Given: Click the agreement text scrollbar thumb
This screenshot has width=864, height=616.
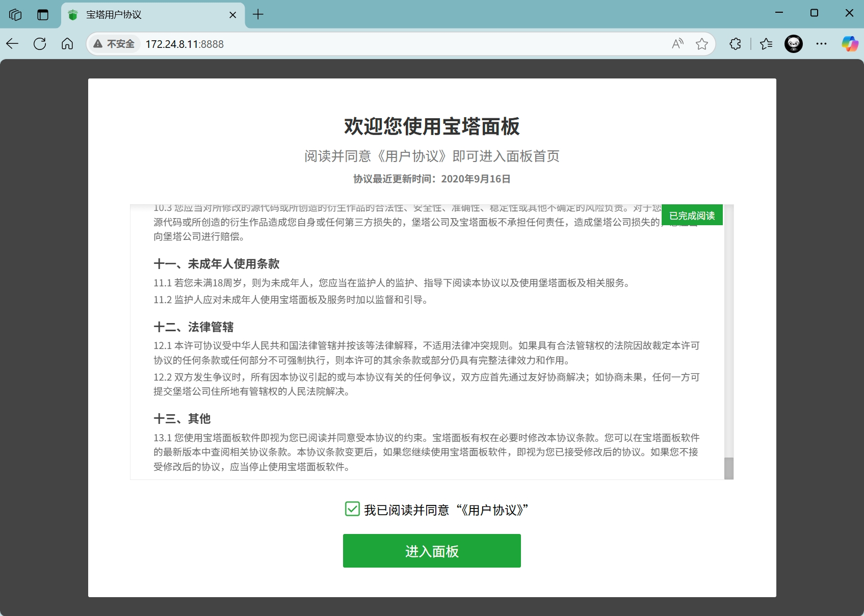Looking at the screenshot, I should click(729, 468).
